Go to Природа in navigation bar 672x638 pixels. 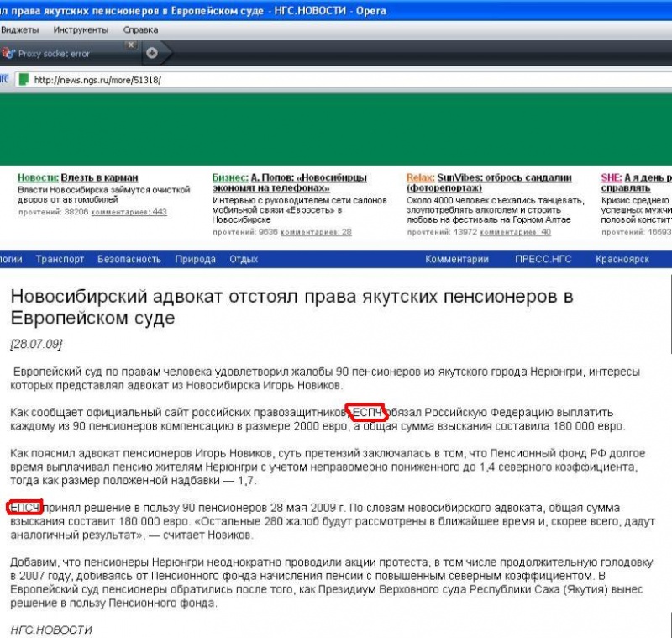click(195, 260)
